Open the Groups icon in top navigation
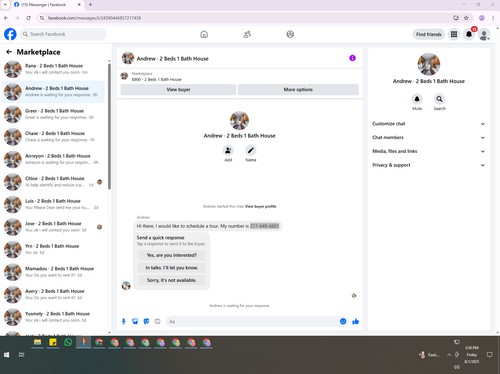The height and width of the screenshot is (374, 500). [x=290, y=34]
